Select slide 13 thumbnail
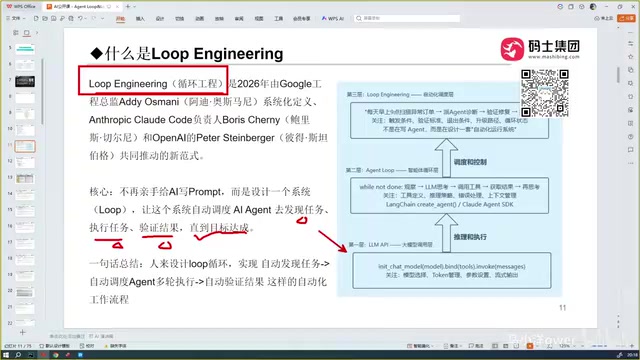Viewport: 640px width, 360px height. pos(25,179)
